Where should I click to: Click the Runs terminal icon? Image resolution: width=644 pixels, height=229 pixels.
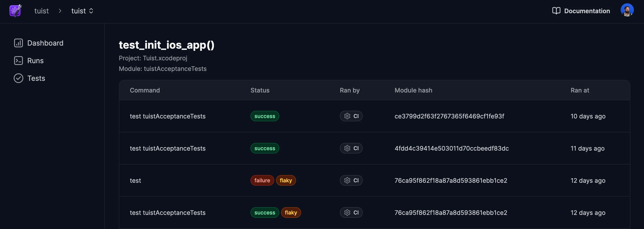point(18,61)
